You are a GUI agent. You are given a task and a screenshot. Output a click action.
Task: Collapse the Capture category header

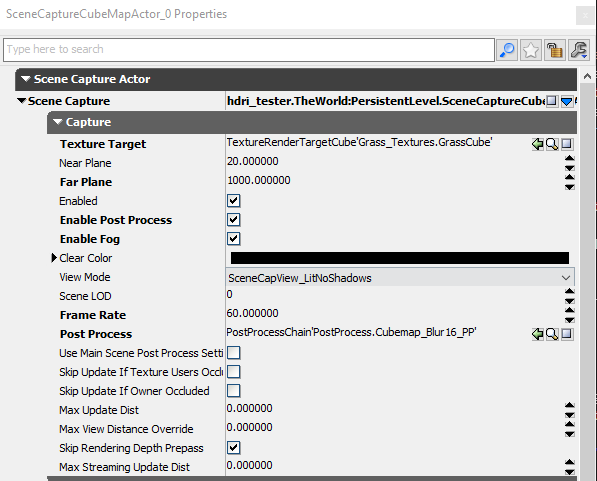coord(57,122)
